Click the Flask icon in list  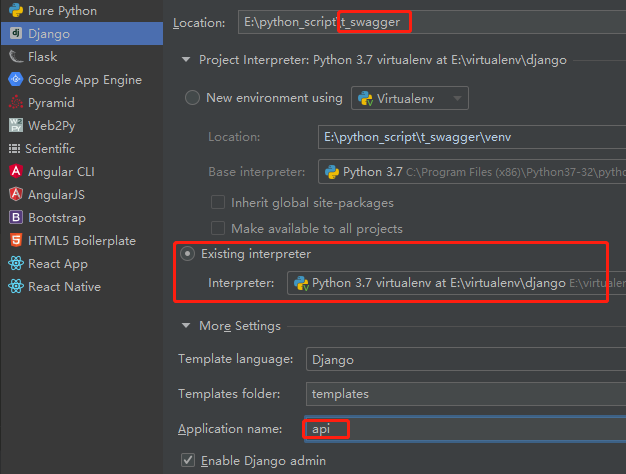16,57
